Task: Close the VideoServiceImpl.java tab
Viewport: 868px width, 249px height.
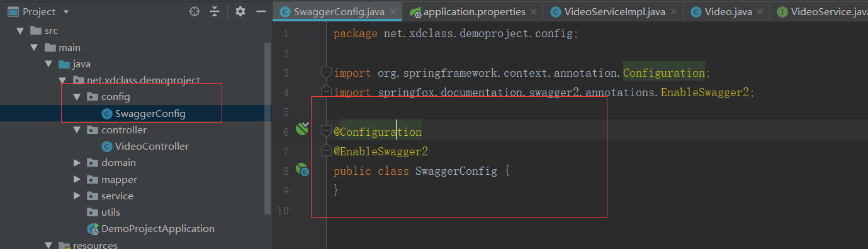Action: 674,12
